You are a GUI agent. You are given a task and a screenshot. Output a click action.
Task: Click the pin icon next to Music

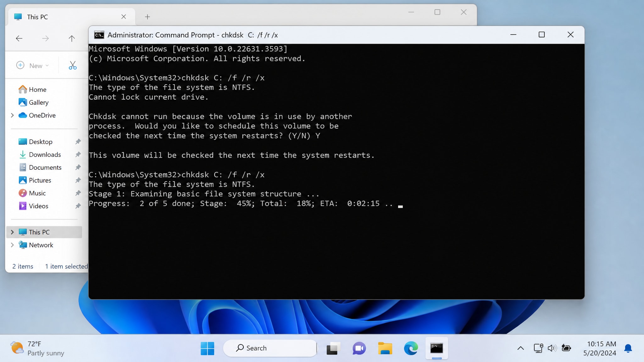[x=78, y=193]
